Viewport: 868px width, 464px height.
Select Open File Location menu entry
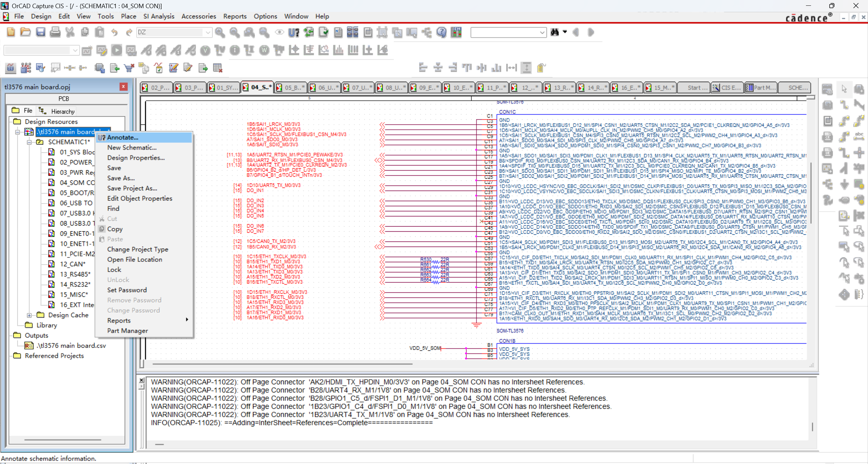coord(144,259)
